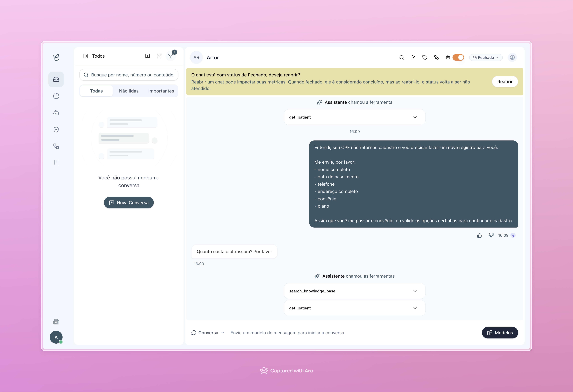Collapse the conversation list panel icon

point(86,56)
